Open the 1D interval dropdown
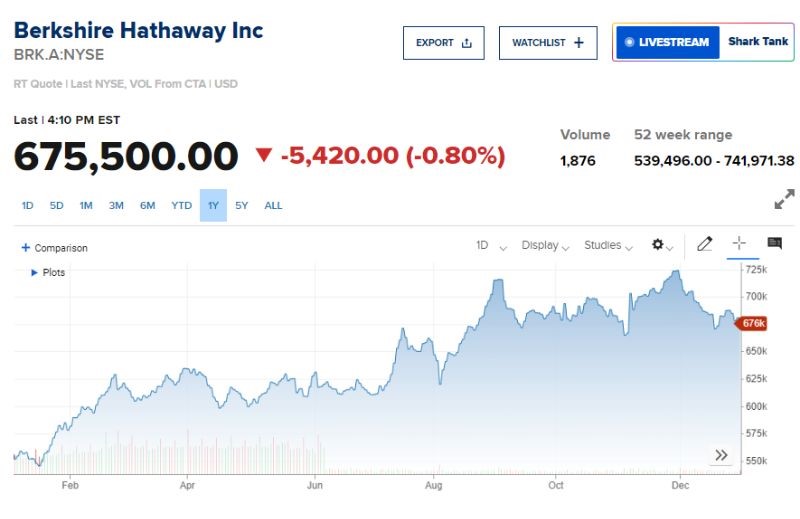Viewport: 800px width, 519px height. pos(491,246)
